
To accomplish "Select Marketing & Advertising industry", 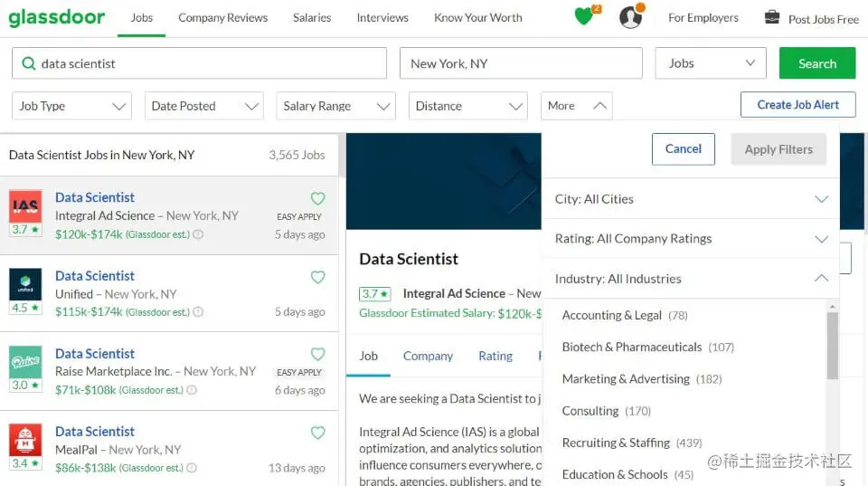I will (x=642, y=379).
